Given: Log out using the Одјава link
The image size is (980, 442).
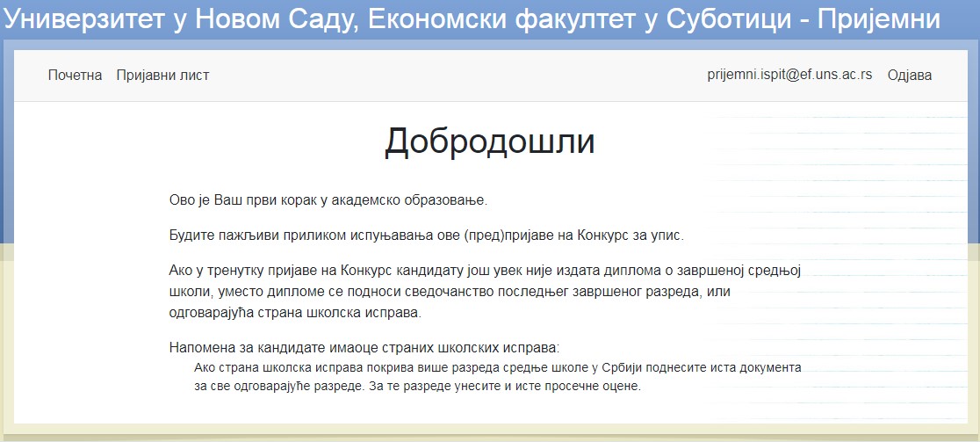Looking at the screenshot, I should click(910, 76).
